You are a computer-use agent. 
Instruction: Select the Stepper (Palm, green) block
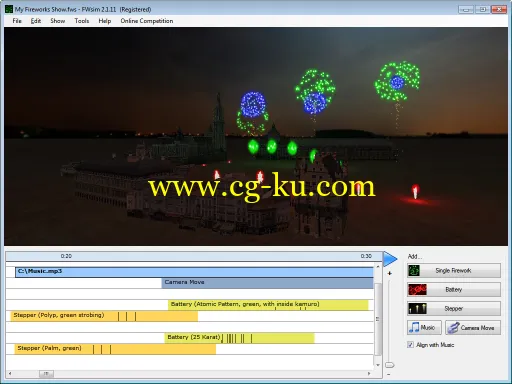[x=115, y=349]
